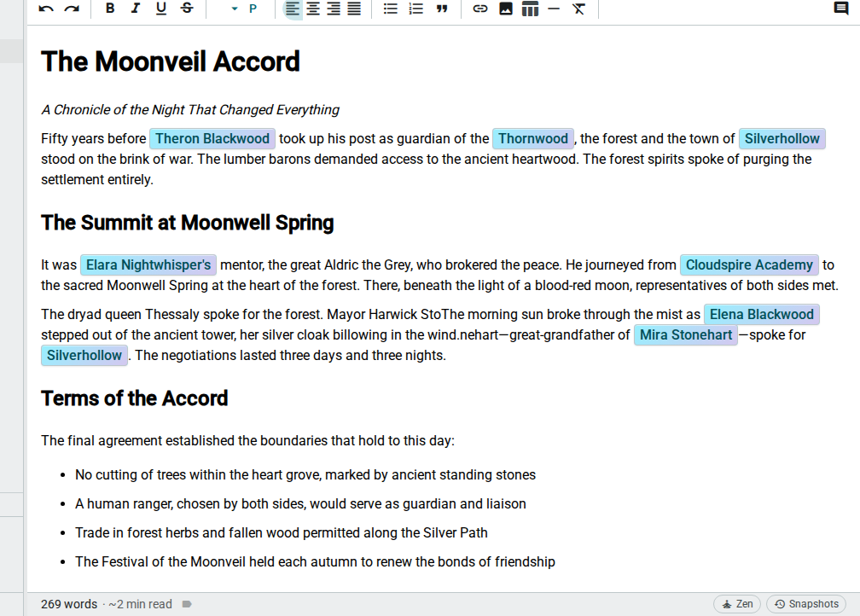Open the paragraph style dropdown
The image size is (860, 616).
[244, 9]
